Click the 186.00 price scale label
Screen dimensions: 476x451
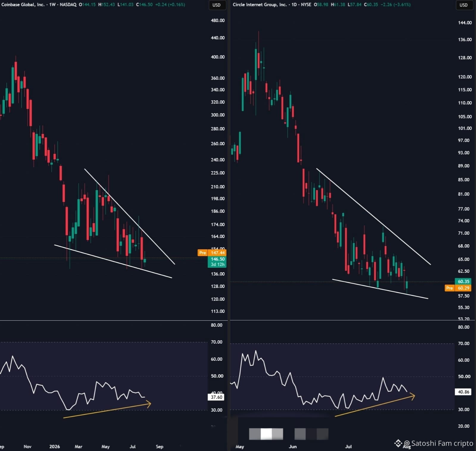tap(218, 211)
